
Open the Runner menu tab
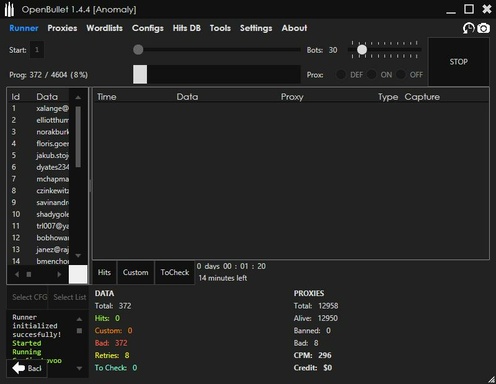[24, 28]
